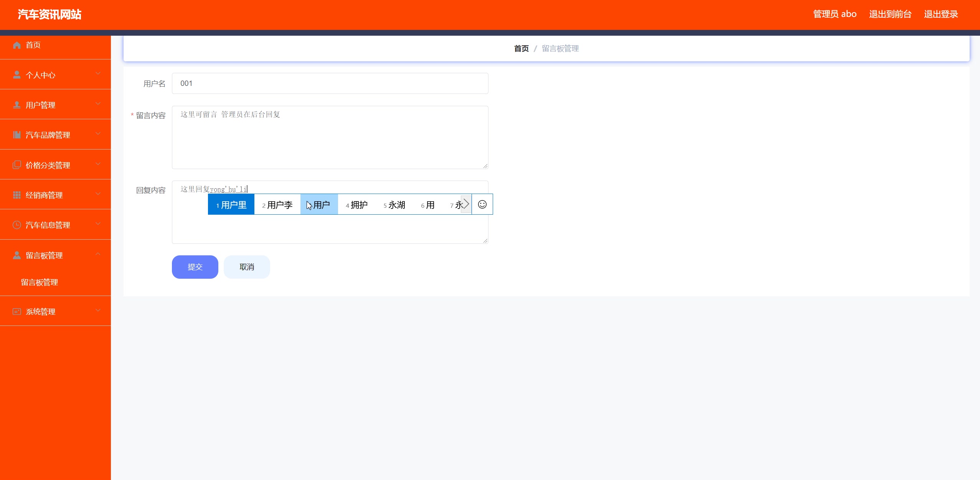This screenshot has width=980, height=480.
Task: Click the card icon beside 系统管理
Action: pos(17,311)
